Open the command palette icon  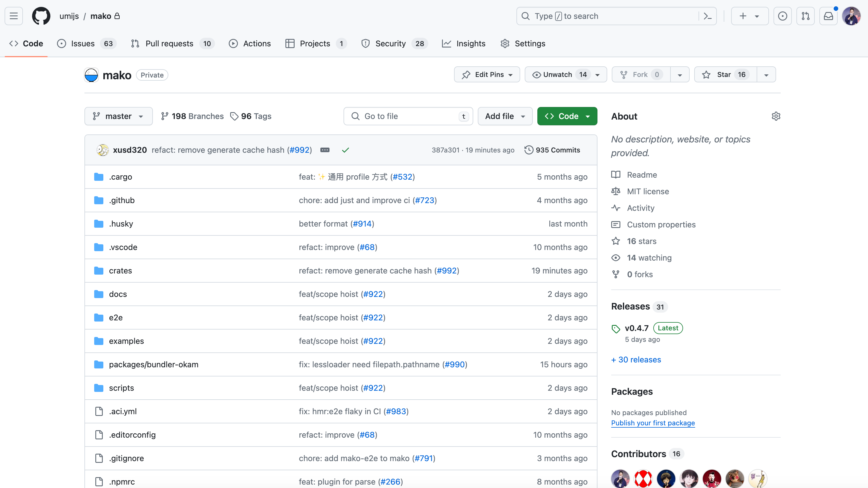click(x=708, y=16)
